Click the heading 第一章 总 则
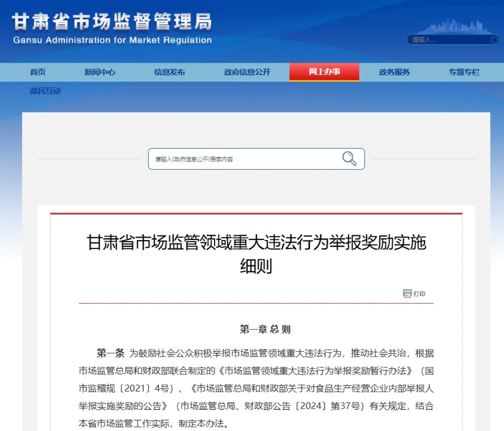The height and width of the screenshot is (431, 504). 265,329
